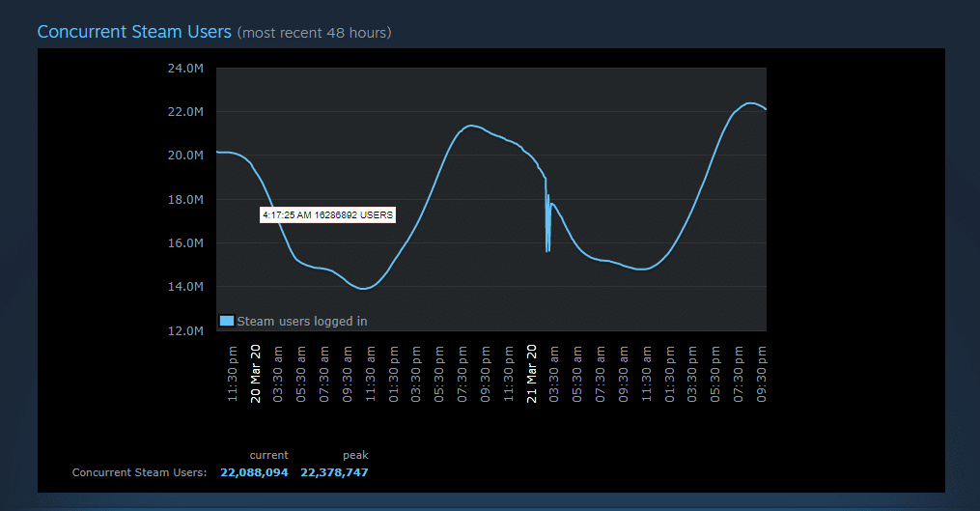Click the "peak" column header
Image resolution: width=980 pixels, height=511 pixels.
[355, 455]
